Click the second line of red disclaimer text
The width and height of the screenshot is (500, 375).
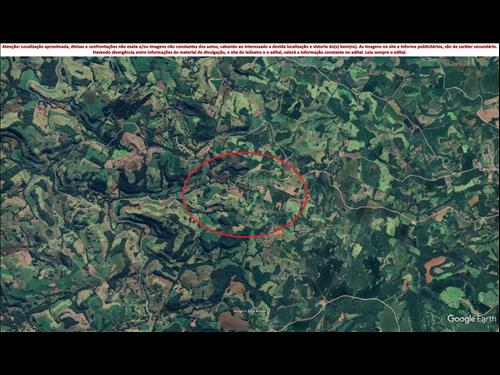[250, 53]
